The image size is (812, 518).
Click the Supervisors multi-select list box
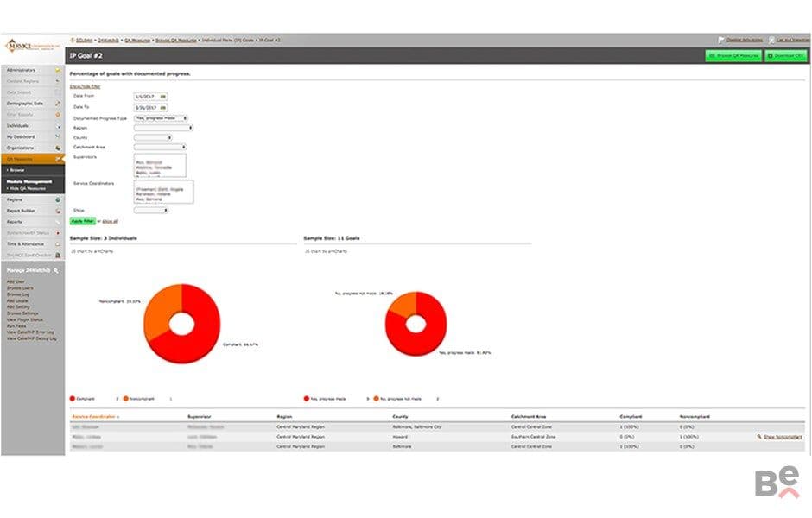coord(160,166)
